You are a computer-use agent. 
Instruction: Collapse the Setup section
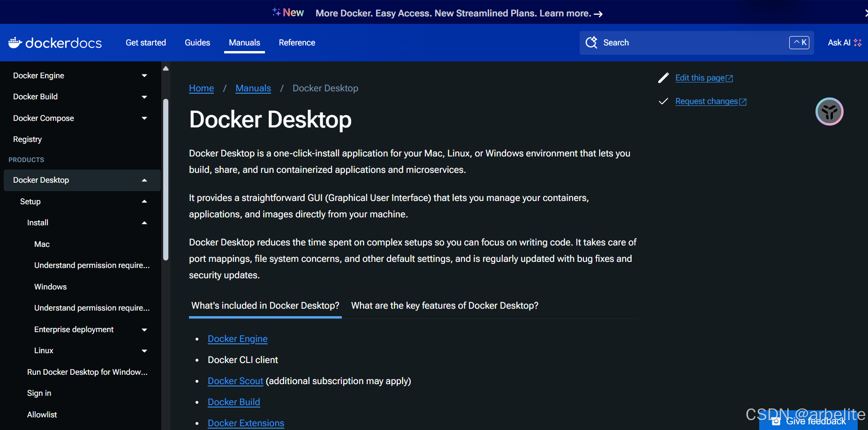pyautogui.click(x=144, y=201)
